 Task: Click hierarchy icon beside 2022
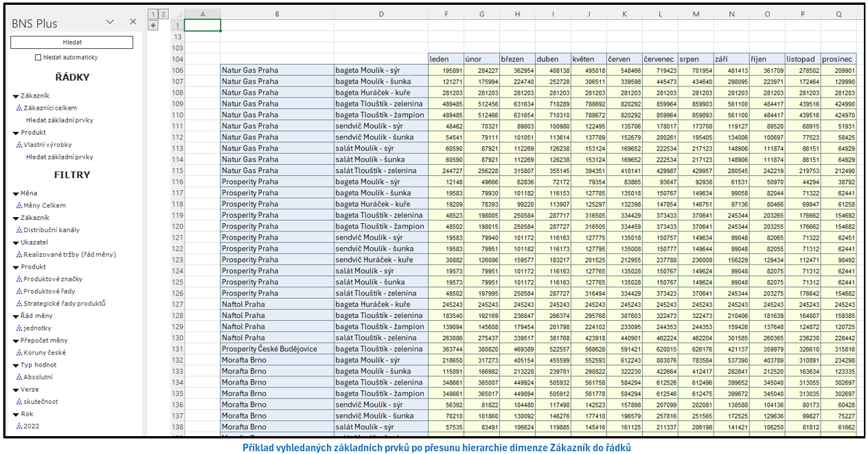(19, 427)
